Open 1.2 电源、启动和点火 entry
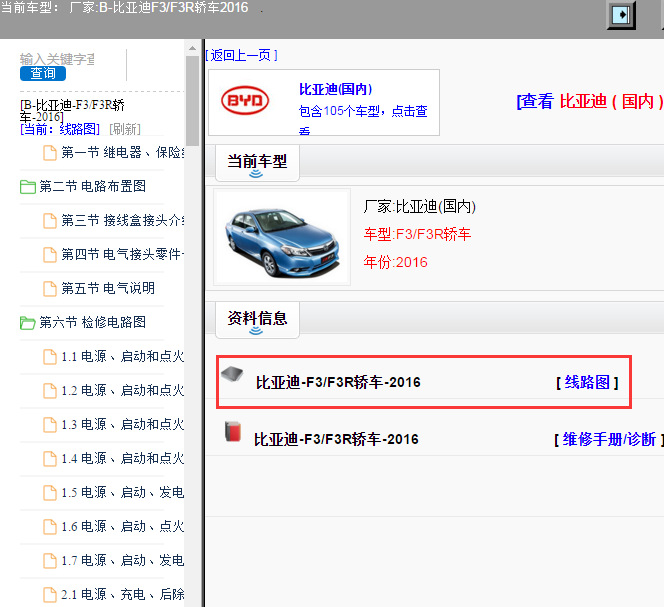Screen dimensions: 664x607 click(x=123, y=390)
